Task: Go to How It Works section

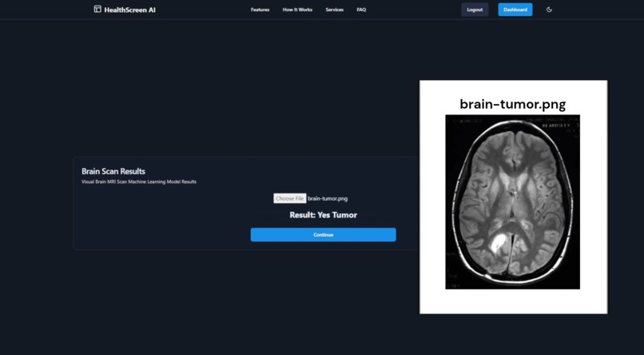Action: [x=297, y=10]
